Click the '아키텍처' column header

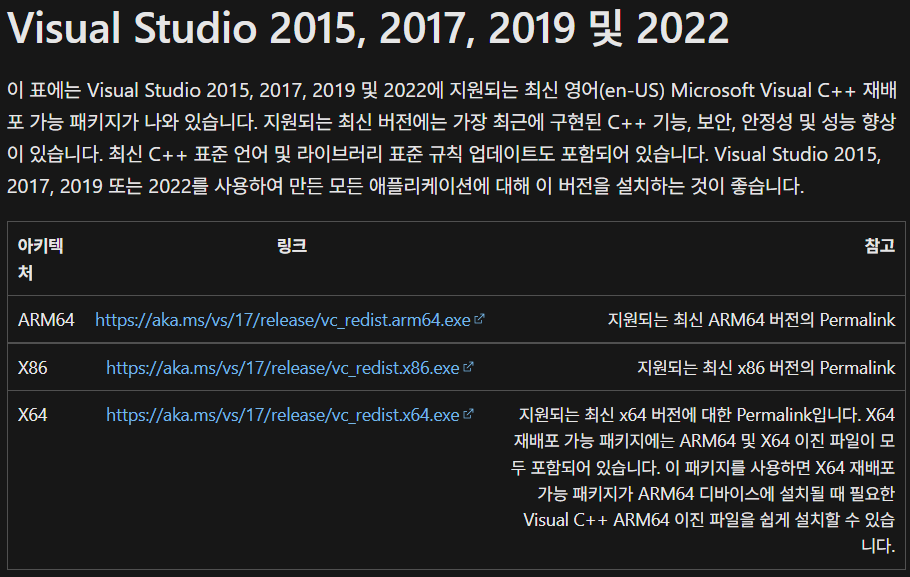40,259
